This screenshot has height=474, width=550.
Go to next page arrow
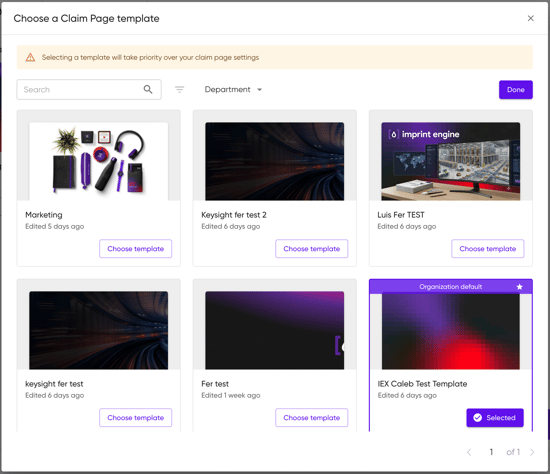point(532,452)
